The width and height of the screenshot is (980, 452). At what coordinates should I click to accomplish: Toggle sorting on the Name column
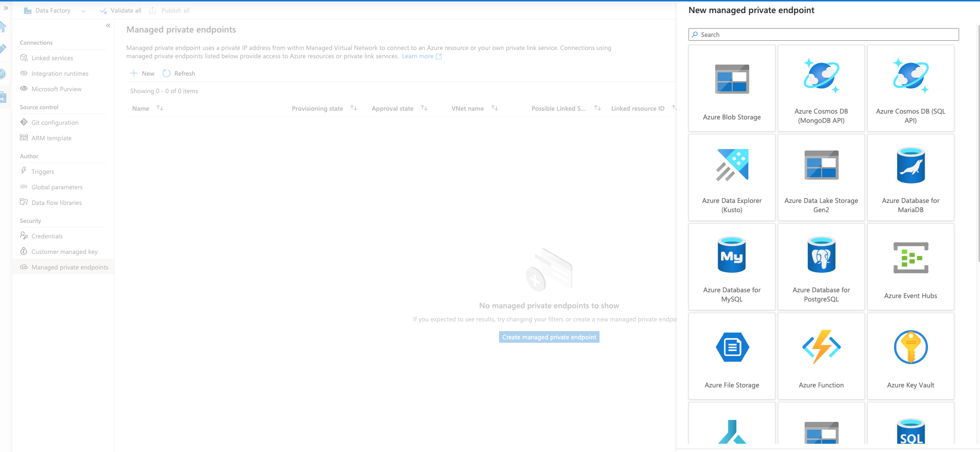[160, 108]
